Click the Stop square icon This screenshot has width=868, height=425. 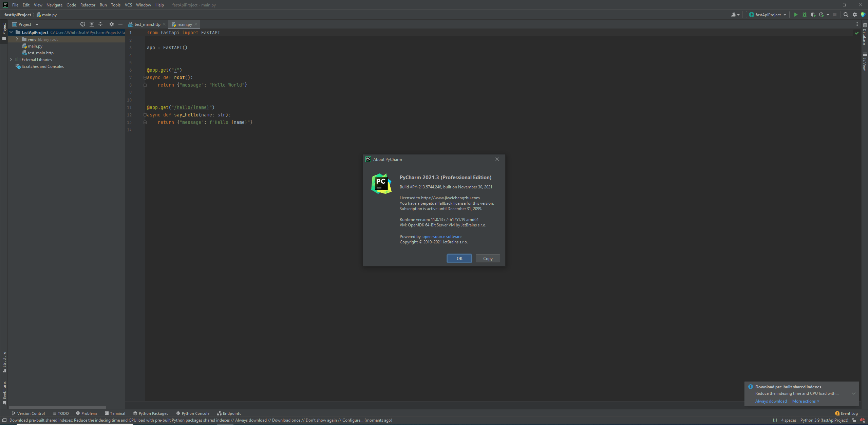click(835, 15)
